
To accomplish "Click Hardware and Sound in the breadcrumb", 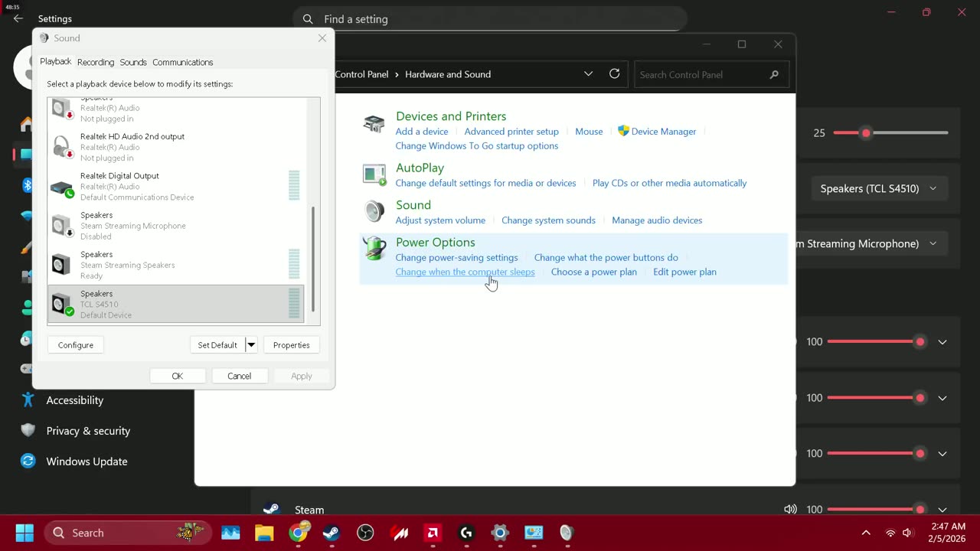I will pyautogui.click(x=448, y=74).
